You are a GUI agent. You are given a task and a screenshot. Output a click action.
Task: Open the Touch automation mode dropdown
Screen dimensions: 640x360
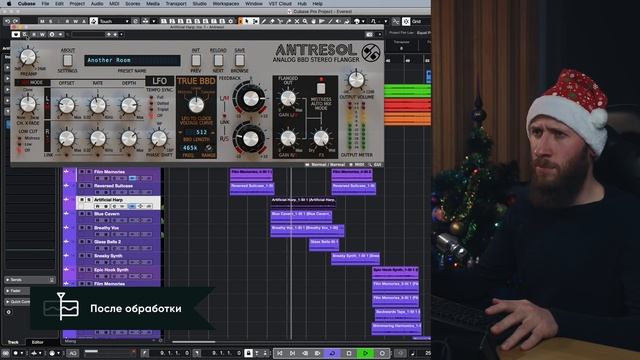114,21
